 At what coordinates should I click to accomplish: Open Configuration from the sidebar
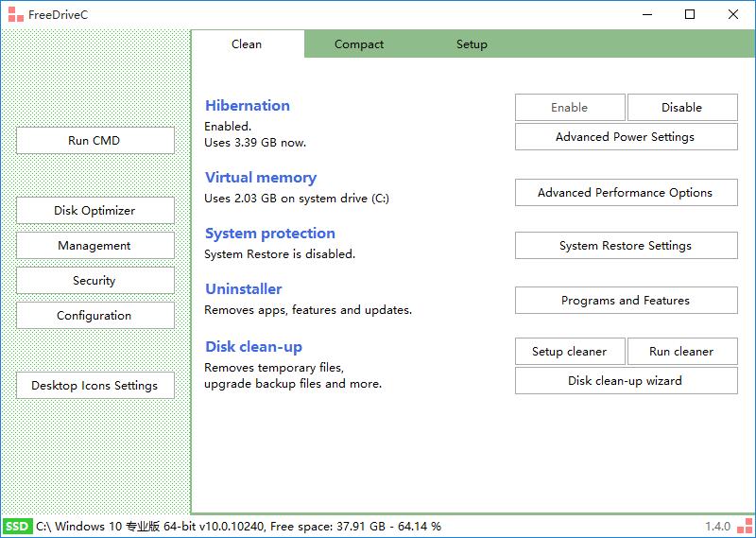click(x=95, y=315)
